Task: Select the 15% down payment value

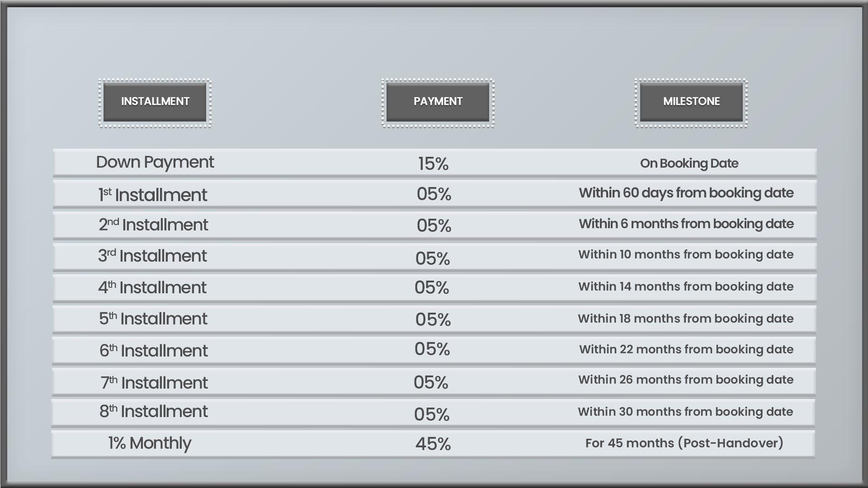Action: 433,164
